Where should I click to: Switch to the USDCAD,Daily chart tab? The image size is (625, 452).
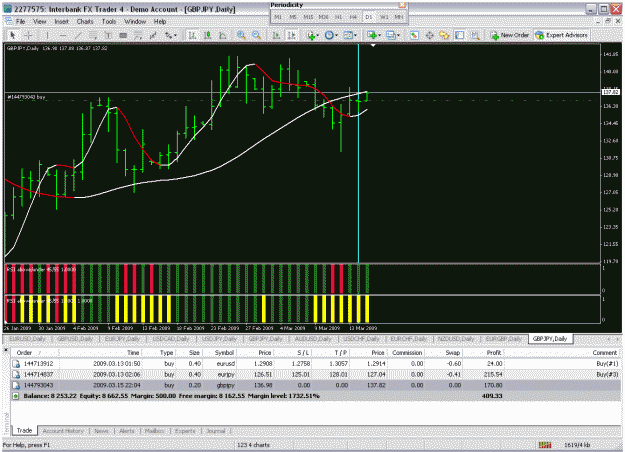point(171,339)
